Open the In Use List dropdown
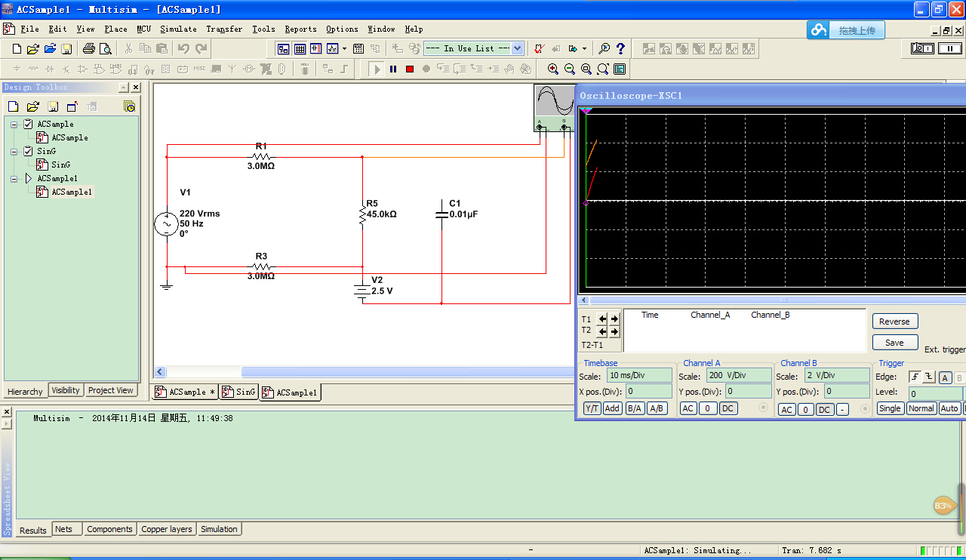 pos(517,48)
